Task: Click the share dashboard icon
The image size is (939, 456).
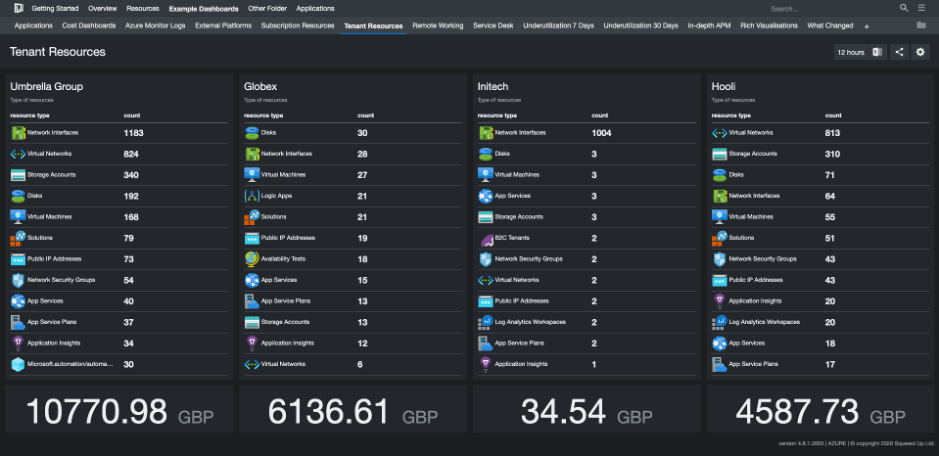Action: pos(899,52)
